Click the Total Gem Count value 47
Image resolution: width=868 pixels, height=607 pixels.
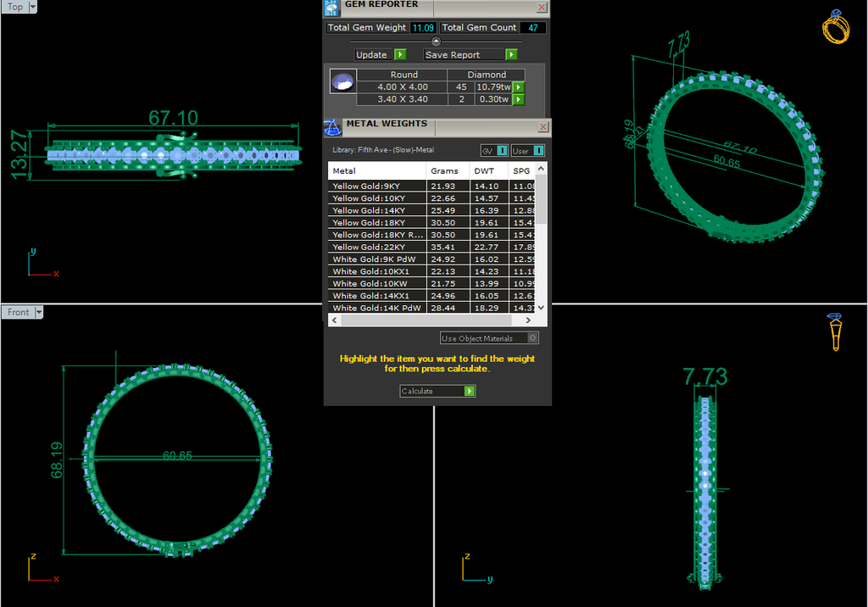532,28
